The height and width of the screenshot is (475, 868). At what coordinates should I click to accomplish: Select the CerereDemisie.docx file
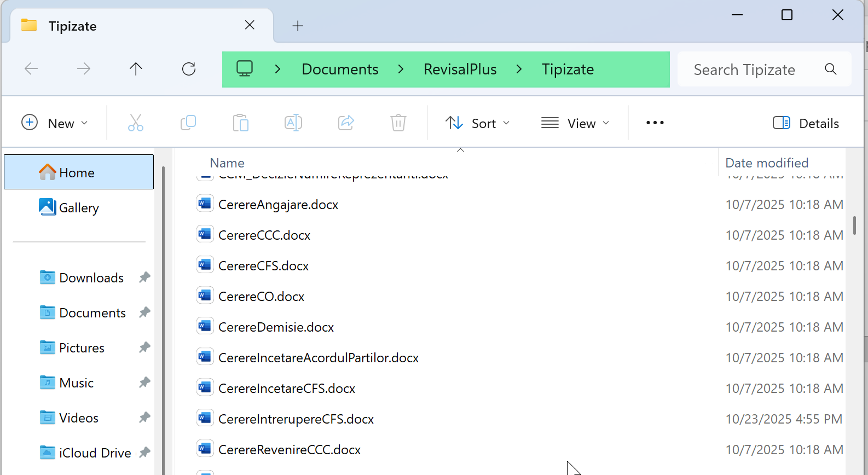pos(276,327)
